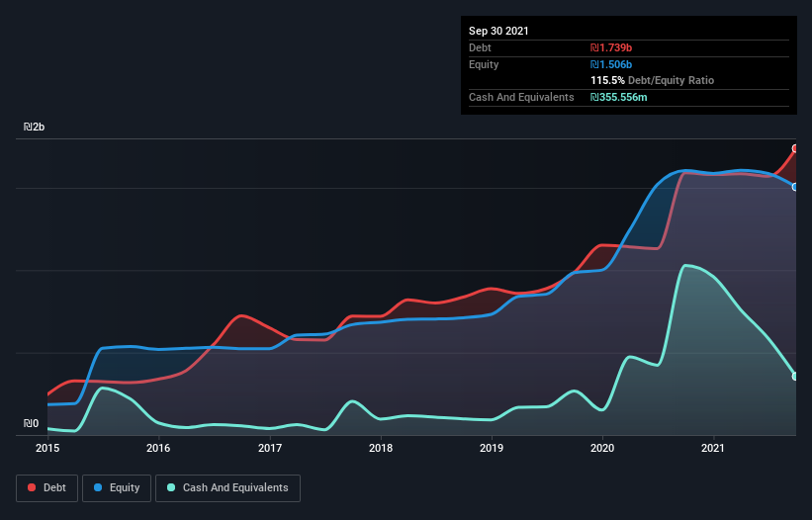Click the 115.5% Debt/Equity Ratio text
The height and width of the screenshot is (520, 812).
pyautogui.click(x=652, y=80)
